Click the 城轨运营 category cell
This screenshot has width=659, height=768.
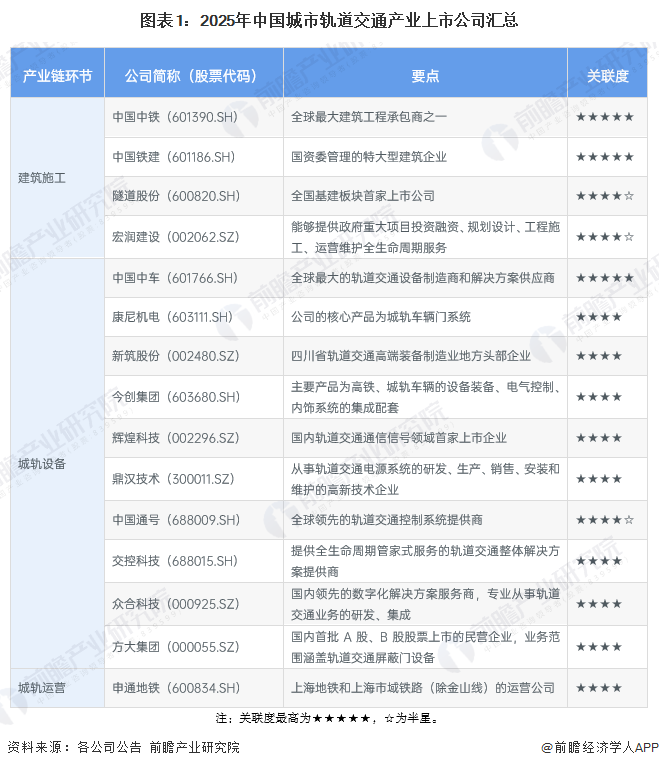[x=42, y=688]
